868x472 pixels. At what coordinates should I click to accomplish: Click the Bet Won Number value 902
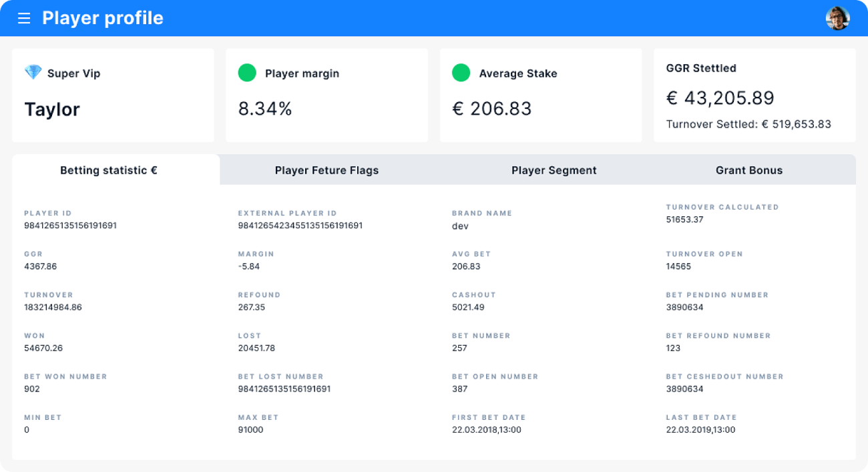[32, 389]
